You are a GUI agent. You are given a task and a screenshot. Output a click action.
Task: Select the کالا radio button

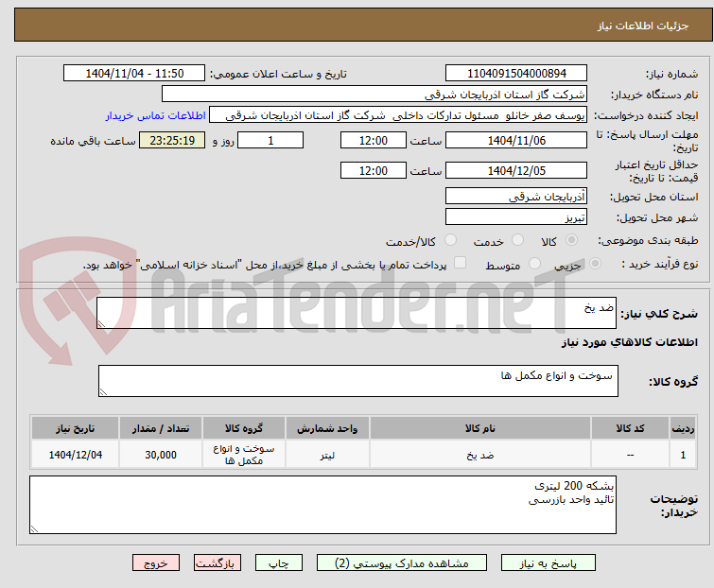(x=571, y=239)
